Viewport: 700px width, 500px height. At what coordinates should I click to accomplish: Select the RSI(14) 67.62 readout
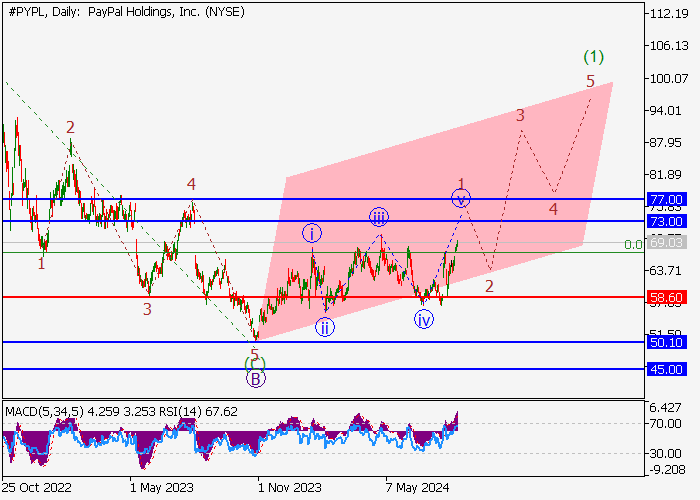coord(198,411)
